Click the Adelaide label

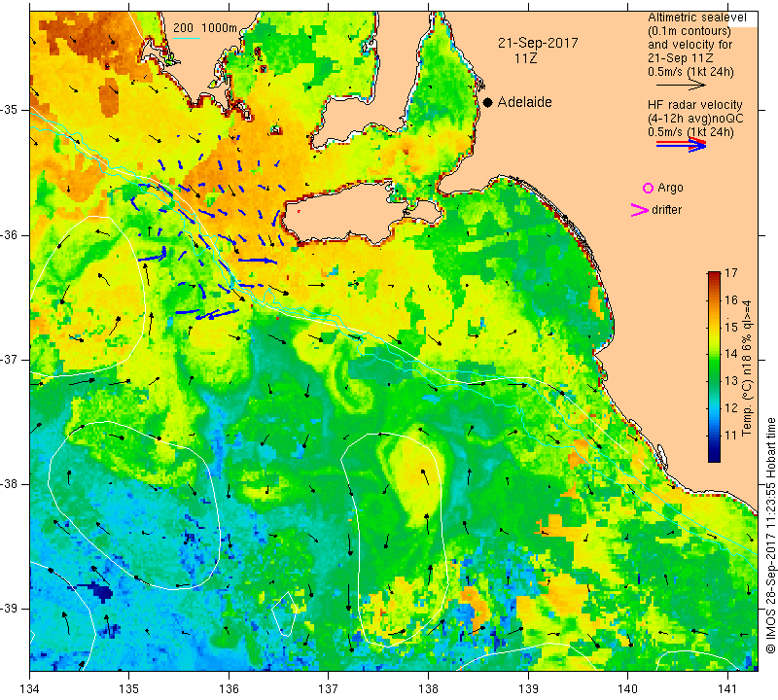(x=524, y=102)
